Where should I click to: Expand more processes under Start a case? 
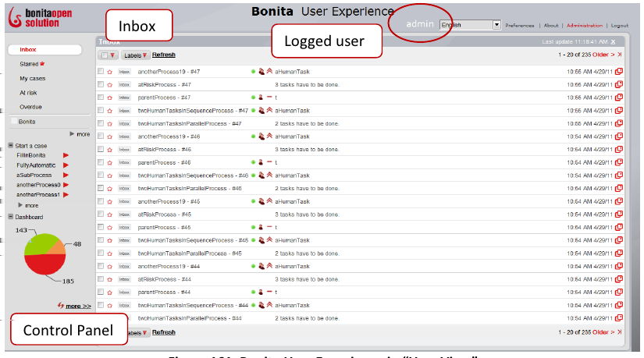[28, 205]
